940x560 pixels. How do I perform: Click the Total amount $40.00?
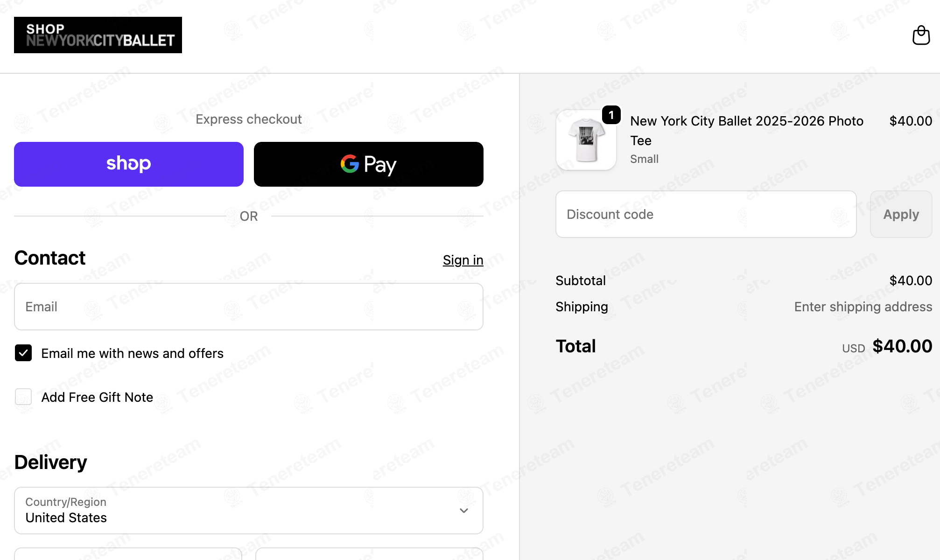(x=902, y=346)
